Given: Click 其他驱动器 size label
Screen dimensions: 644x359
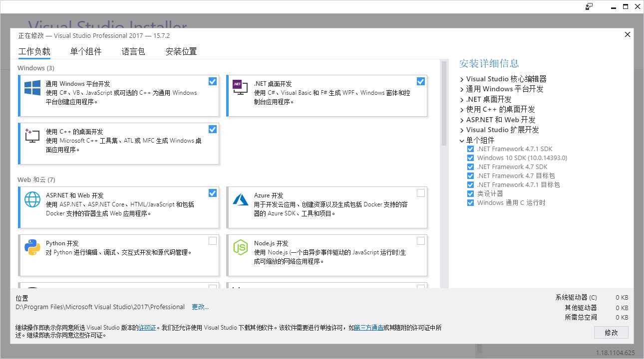Looking at the screenshot, I should tap(581, 308).
